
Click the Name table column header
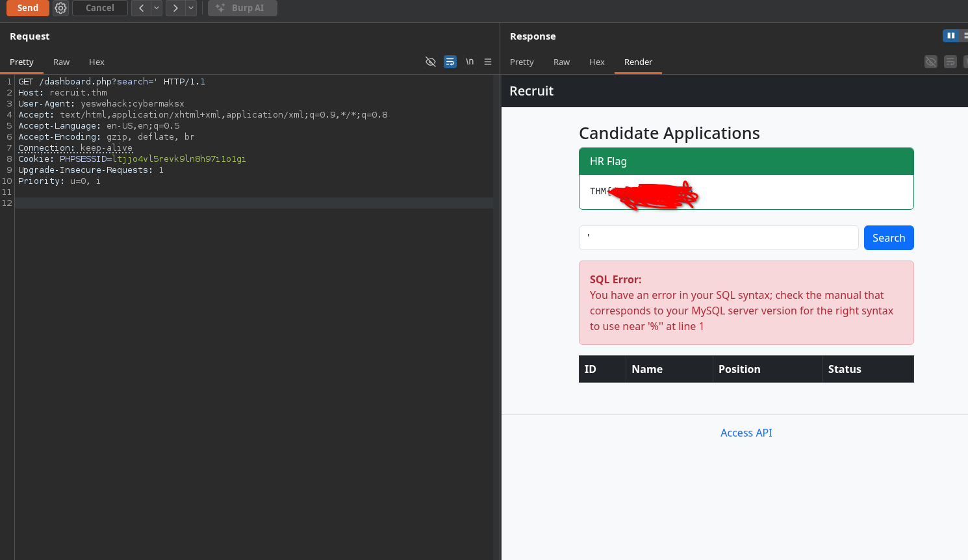tap(669, 369)
